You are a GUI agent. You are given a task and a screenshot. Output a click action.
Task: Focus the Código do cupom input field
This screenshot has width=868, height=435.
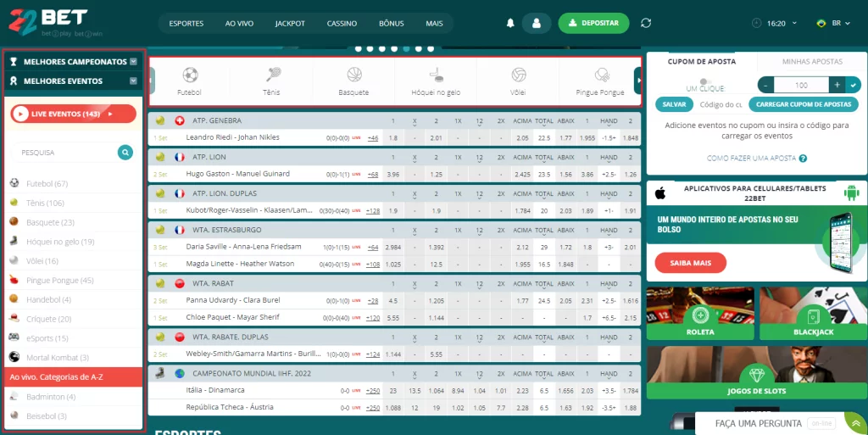(721, 104)
